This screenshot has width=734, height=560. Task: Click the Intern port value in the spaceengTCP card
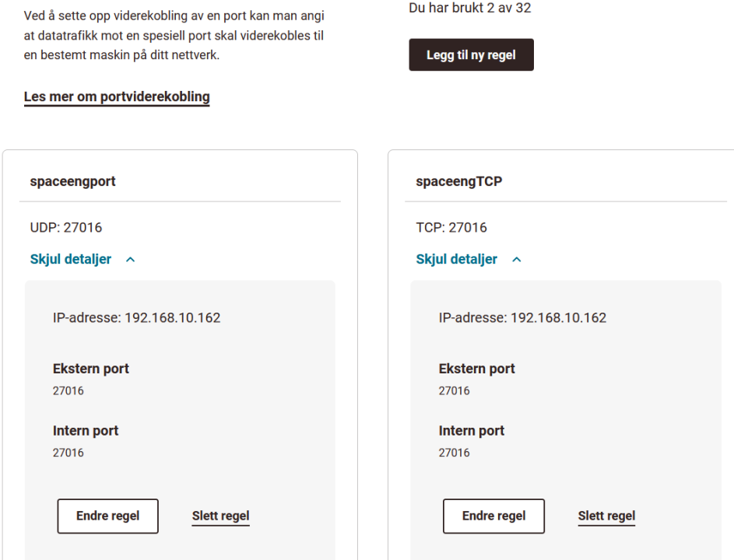(x=454, y=453)
